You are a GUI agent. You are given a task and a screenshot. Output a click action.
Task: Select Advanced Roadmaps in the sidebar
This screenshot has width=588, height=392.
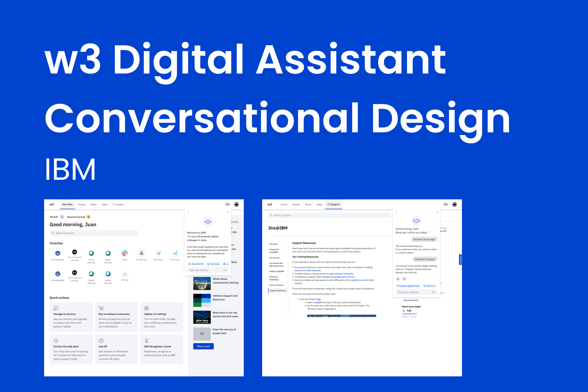pyautogui.click(x=274, y=278)
